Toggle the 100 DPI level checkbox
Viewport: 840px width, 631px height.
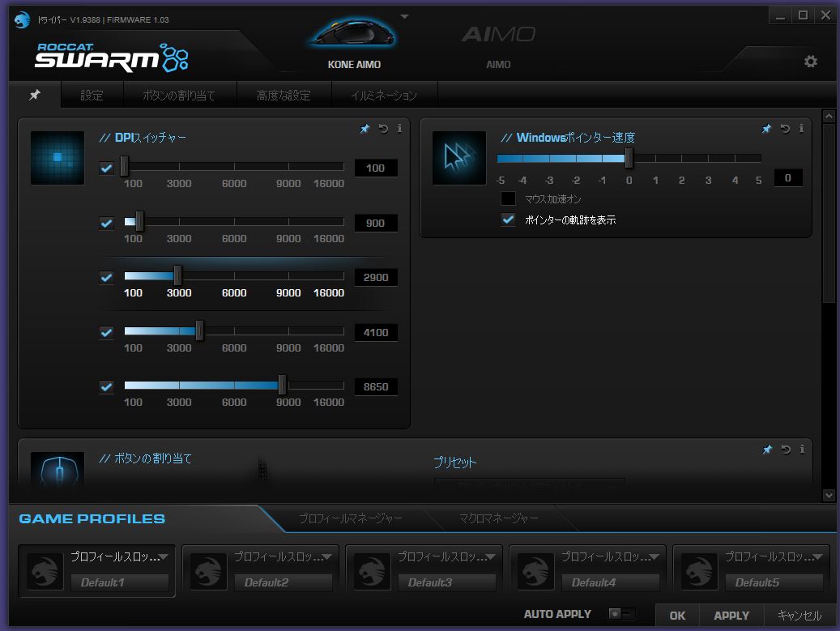click(107, 168)
